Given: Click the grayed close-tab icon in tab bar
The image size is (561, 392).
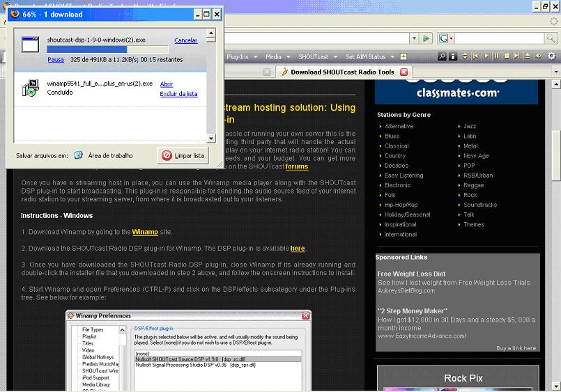Looking at the screenshot, I should (x=266, y=72).
